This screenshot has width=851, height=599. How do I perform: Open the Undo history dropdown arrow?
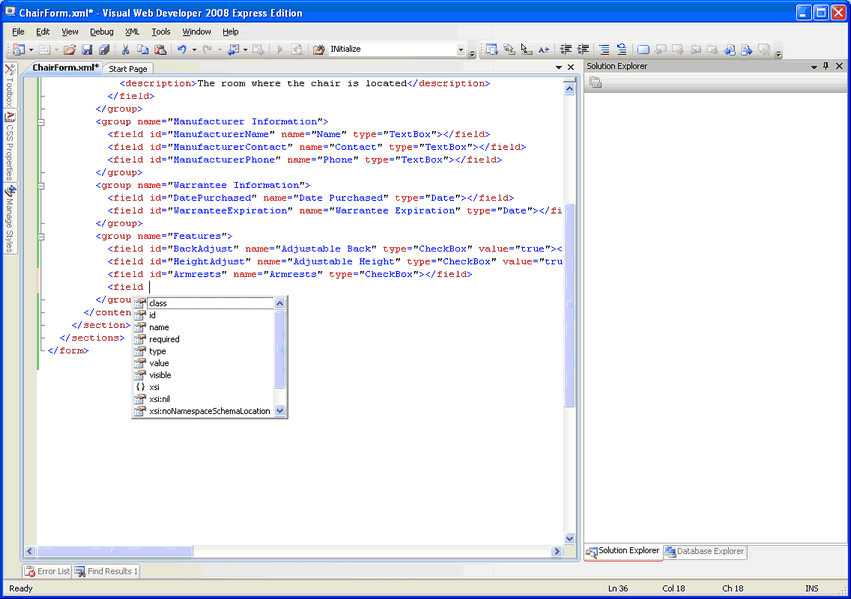[x=194, y=50]
